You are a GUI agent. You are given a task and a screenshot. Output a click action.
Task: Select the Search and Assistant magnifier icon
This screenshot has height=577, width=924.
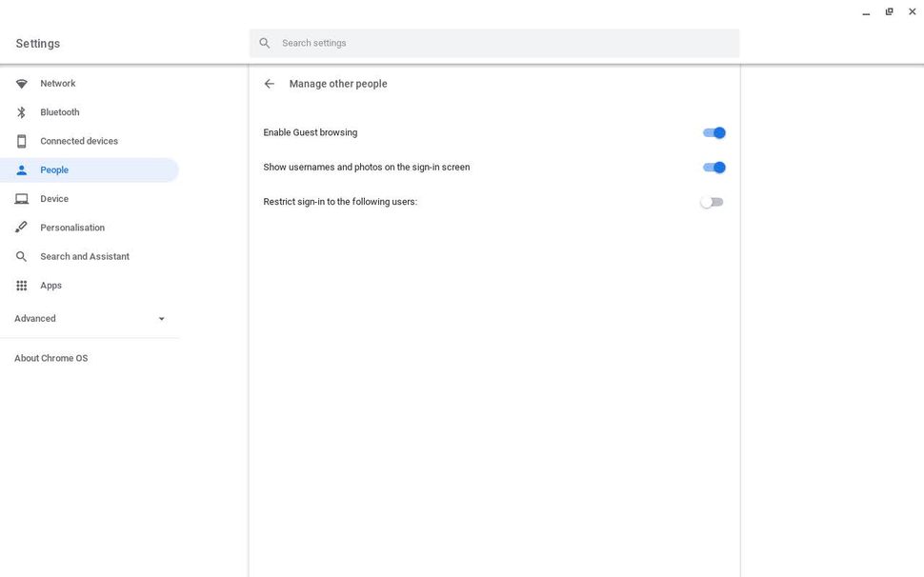(x=21, y=255)
